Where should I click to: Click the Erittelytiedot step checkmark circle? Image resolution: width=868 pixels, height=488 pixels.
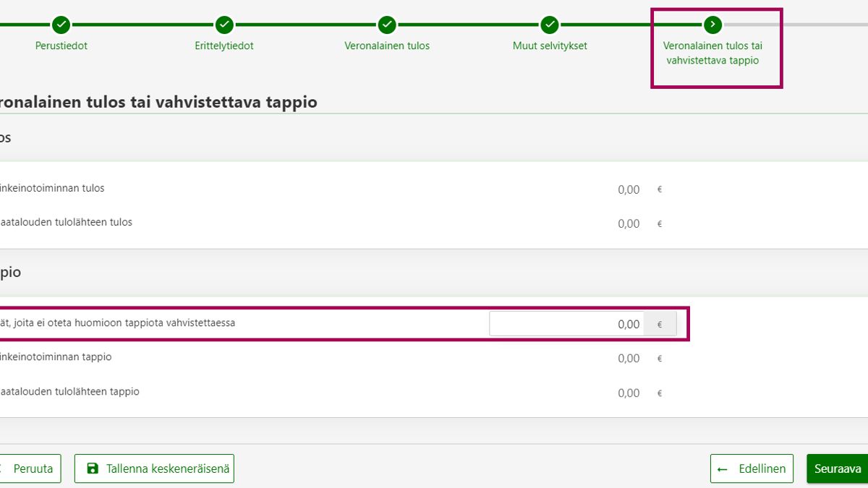click(x=224, y=25)
